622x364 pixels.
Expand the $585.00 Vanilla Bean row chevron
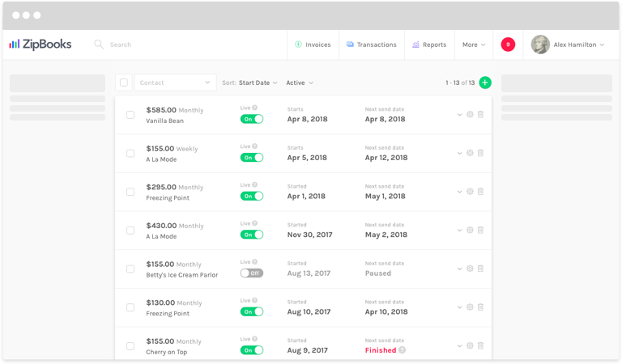click(459, 115)
